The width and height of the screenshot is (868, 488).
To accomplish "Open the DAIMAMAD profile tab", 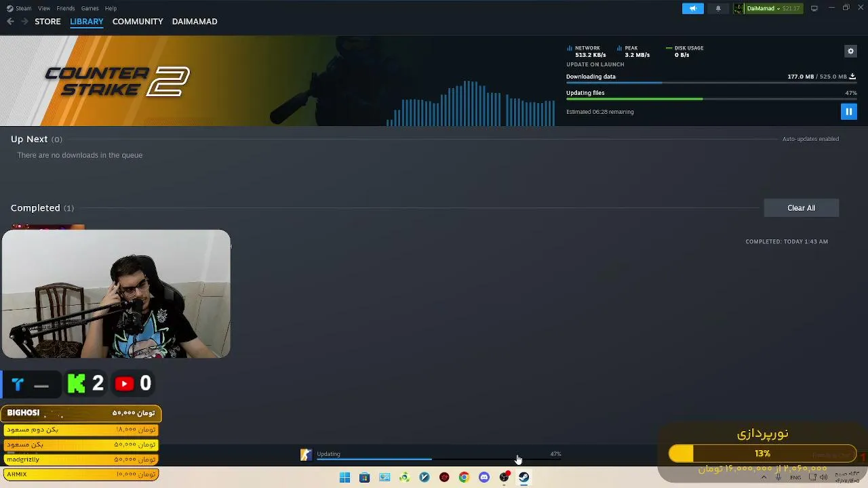I will pos(195,22).
